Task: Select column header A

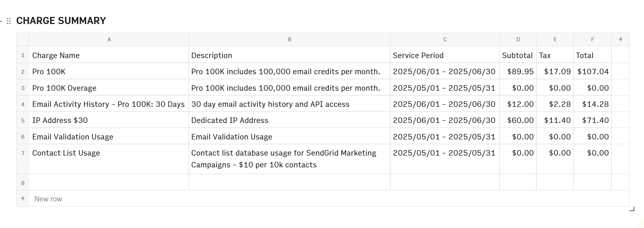Action: pos(109,39)
